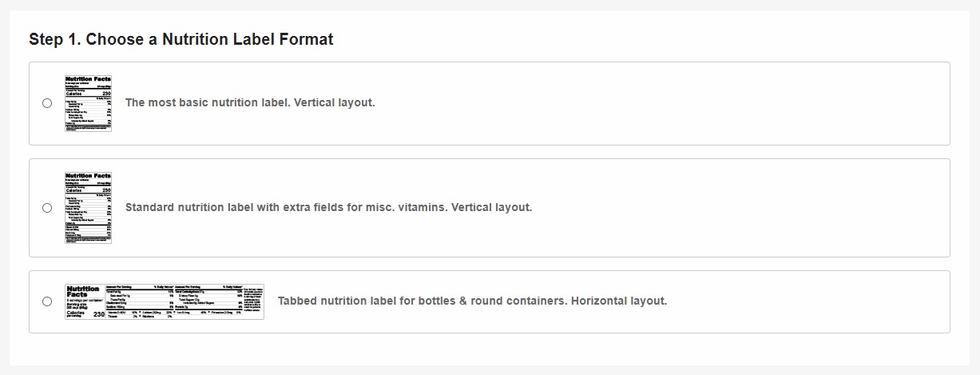Click Calories 230 row in basic label thumbnail
The image size is (980, 375).
click(x=88, y=94)
